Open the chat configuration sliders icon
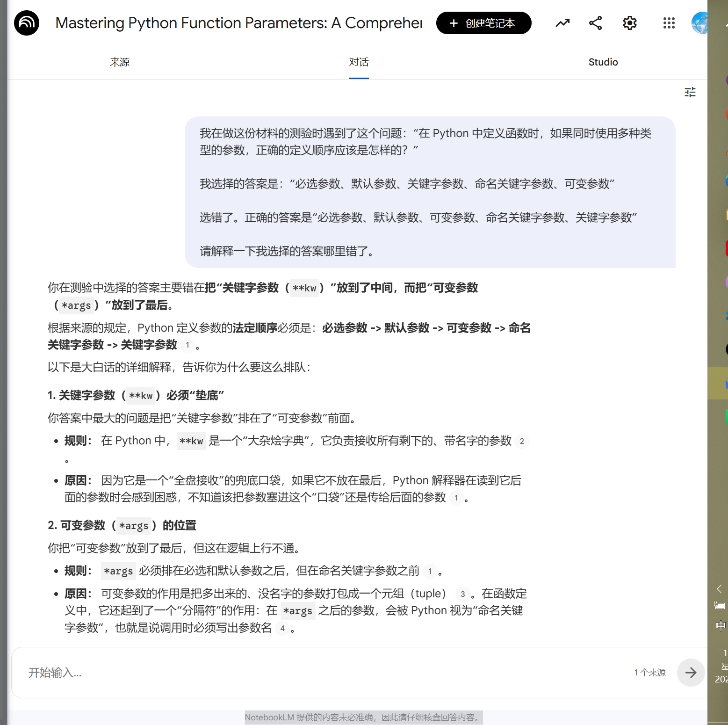 click(x=690, y=92)
